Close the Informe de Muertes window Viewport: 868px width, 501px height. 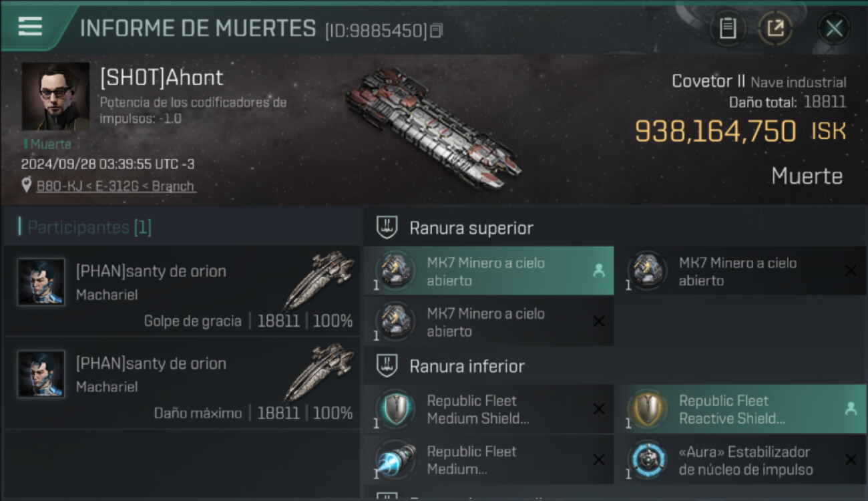pos(834,29)
